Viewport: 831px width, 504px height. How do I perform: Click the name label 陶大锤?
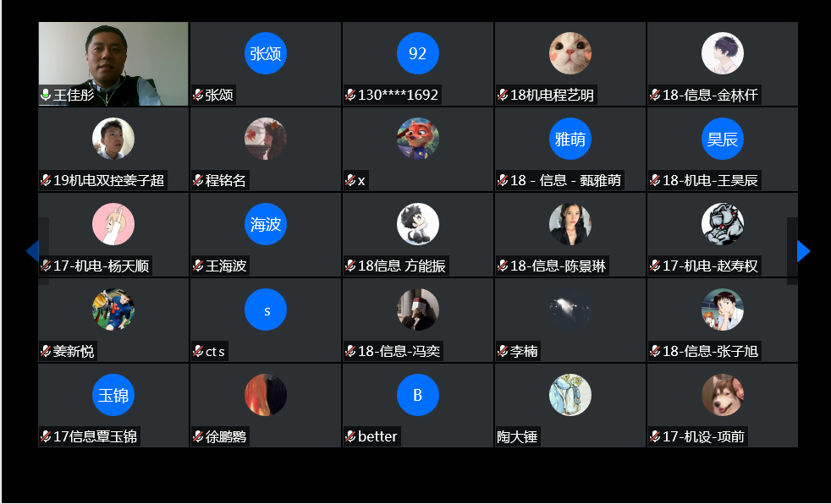pyautogui.click(x=517, y=436)
